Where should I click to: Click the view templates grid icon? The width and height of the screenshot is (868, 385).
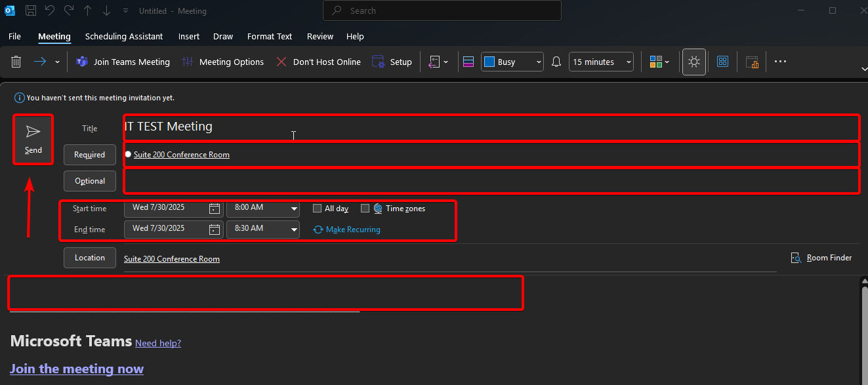[723, 62]
